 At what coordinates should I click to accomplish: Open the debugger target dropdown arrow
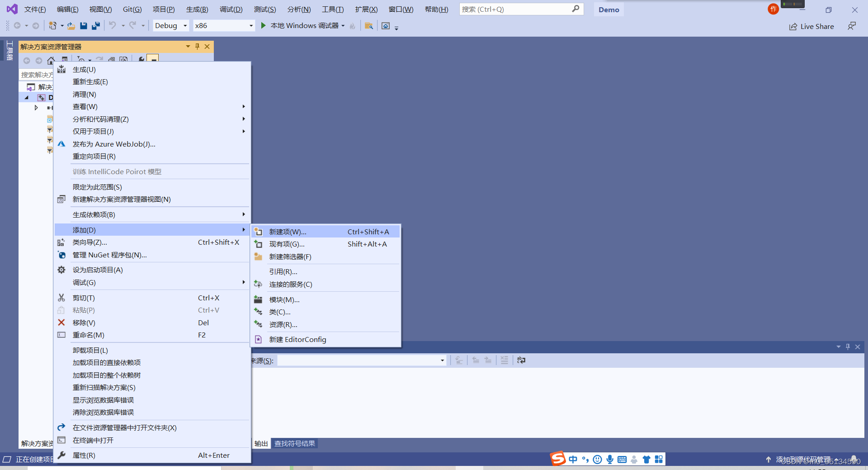pyautogui.click(x=343, y=26)
